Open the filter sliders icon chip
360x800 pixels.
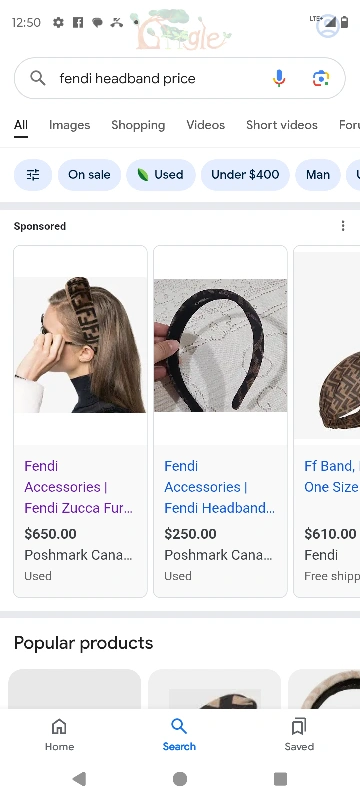click(x=33, y=174)
